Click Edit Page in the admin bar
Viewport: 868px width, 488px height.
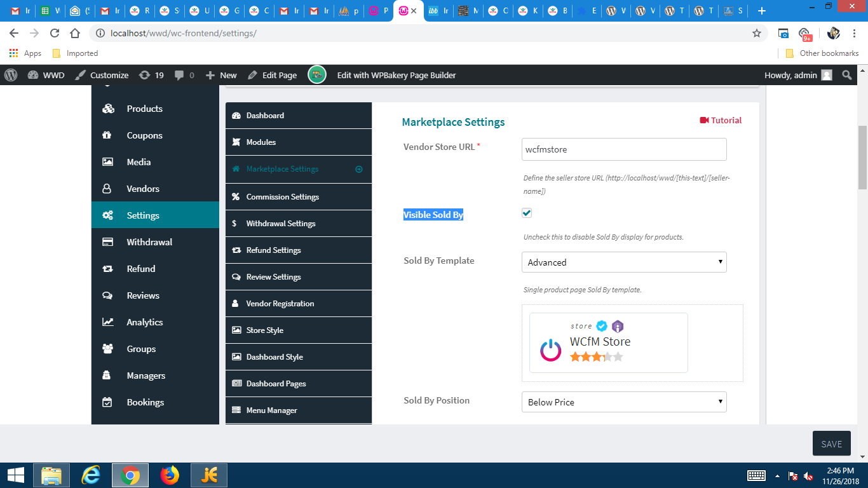[x=272, y=75]
